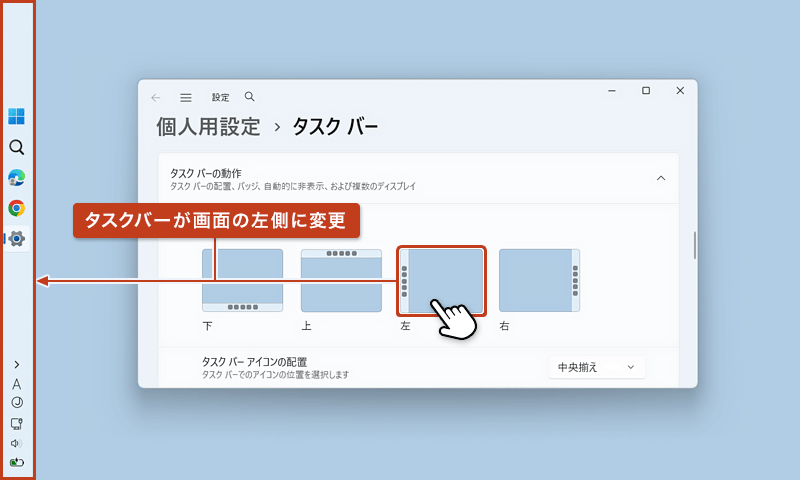Screen dimensions: 800x480
Task: Select taskbar position 上 thumbnail
Action: coord(341,280)
